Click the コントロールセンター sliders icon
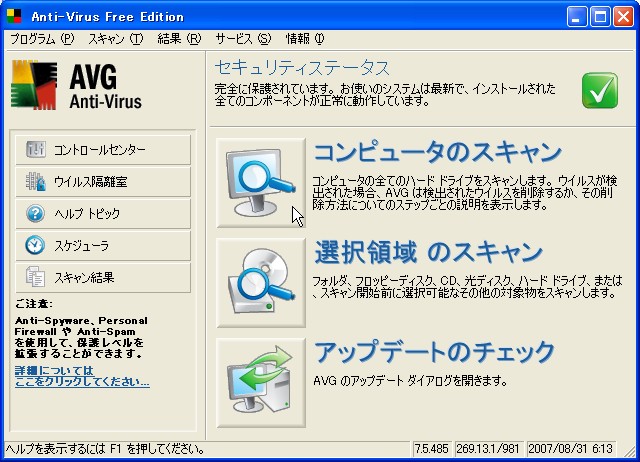The image size is (640, 462). click(36, 149)
